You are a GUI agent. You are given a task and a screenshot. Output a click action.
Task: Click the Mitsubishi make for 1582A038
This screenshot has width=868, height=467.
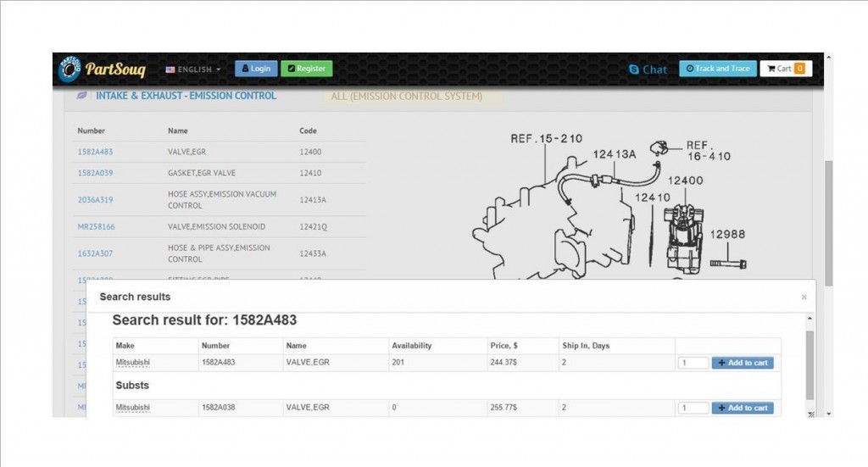coord(132,407)
